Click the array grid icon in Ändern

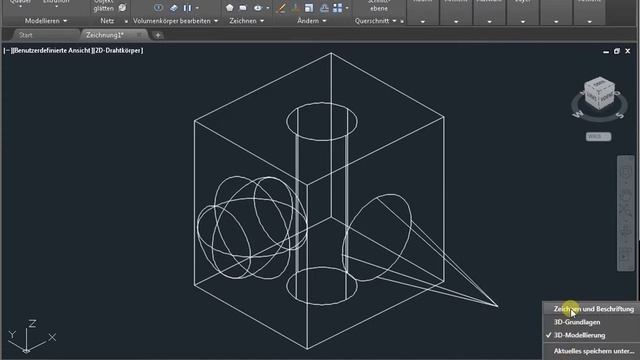338,8
